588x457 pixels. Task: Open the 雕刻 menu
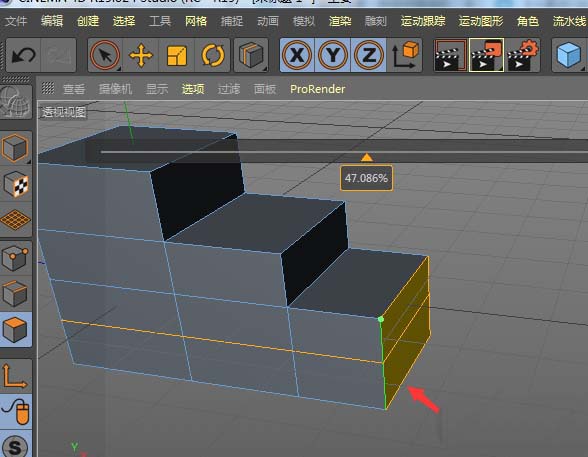[x=375, y=21]
